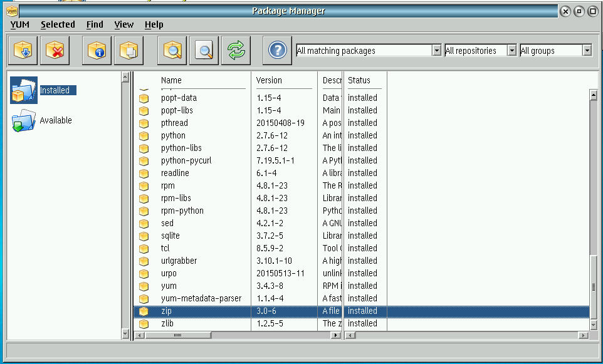
Task: Click the find package magnifier icon
Action: 172,51
